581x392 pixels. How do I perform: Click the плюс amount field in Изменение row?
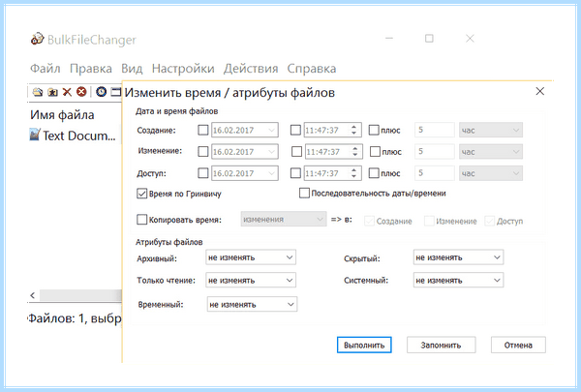click(x=435, y=152)
